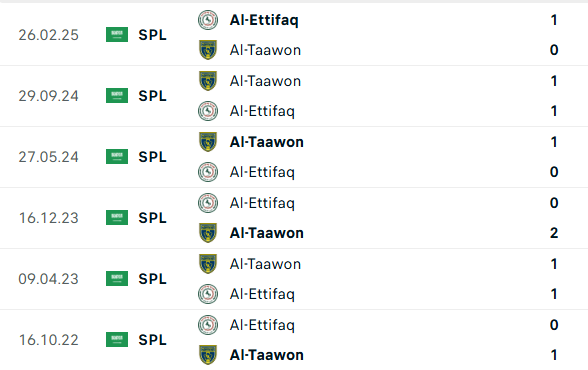Click Saudi flag icon beside 26.02.25
588x370 pixels.
[x=117, y=34]
